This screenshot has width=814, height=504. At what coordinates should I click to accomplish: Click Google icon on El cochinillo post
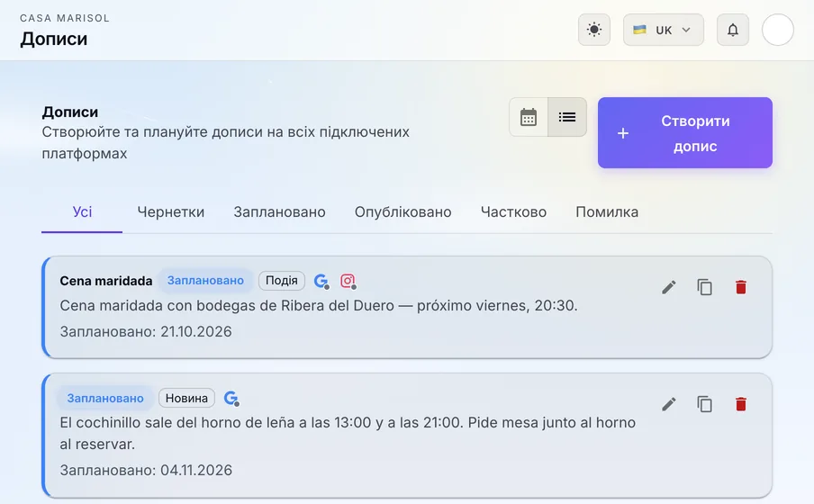point(231,398)
